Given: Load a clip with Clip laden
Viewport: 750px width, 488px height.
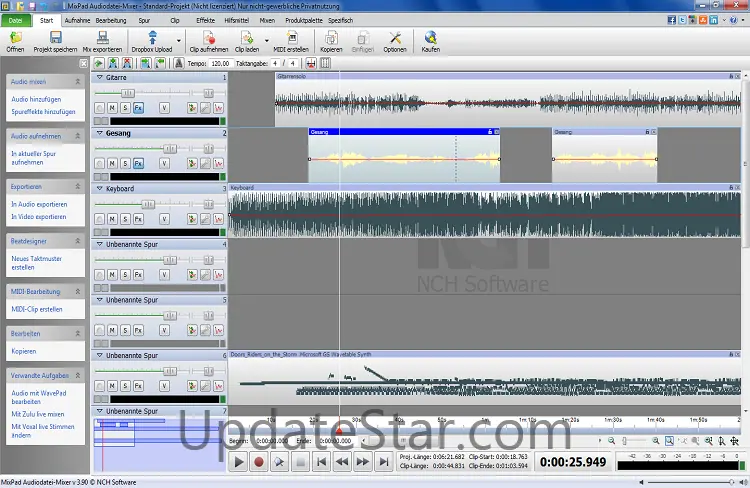Looking at the screenshot, I should pos(247,41).
